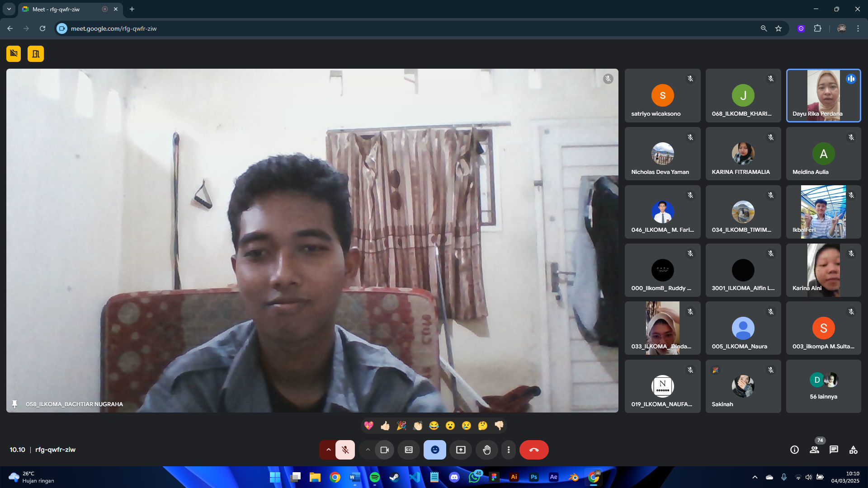Click Dayu Rika Perdana's video tile

823,95
